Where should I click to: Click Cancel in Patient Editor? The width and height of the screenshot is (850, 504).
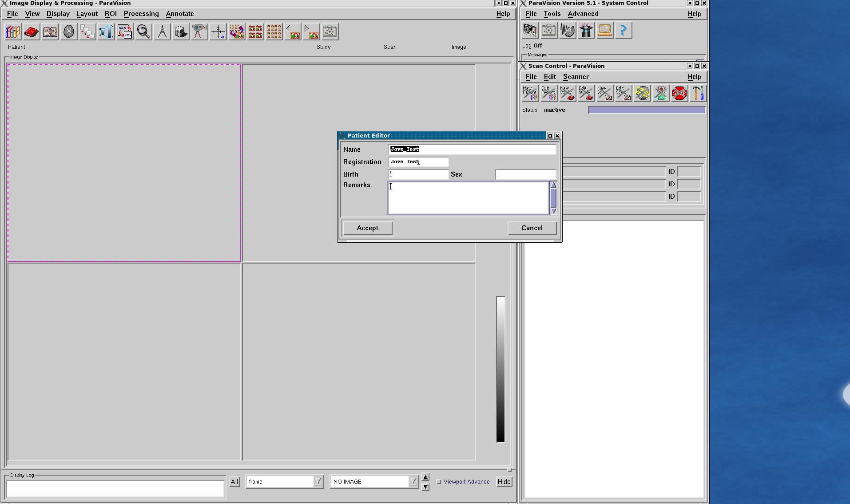click(532, 228)
